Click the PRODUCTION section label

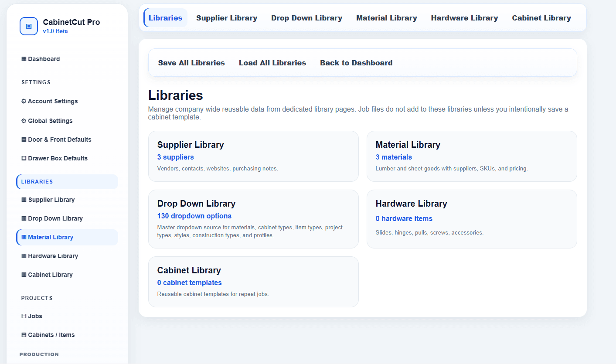point(39,354)
